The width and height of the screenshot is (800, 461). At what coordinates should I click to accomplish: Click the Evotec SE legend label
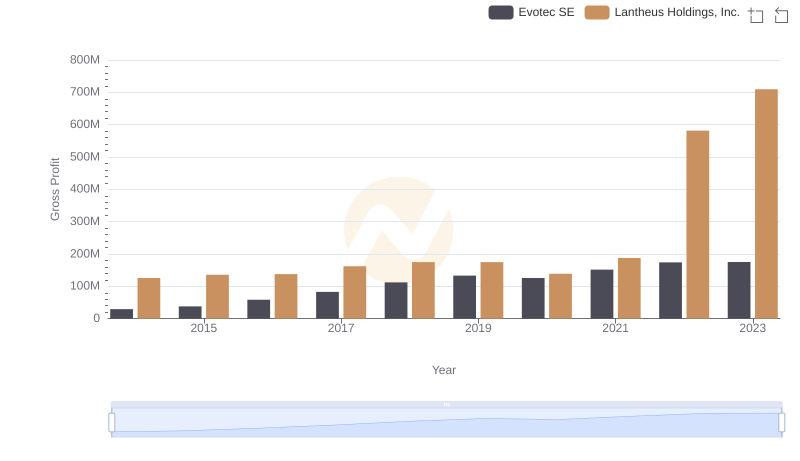pyautogui.click(x=546, y=12)
